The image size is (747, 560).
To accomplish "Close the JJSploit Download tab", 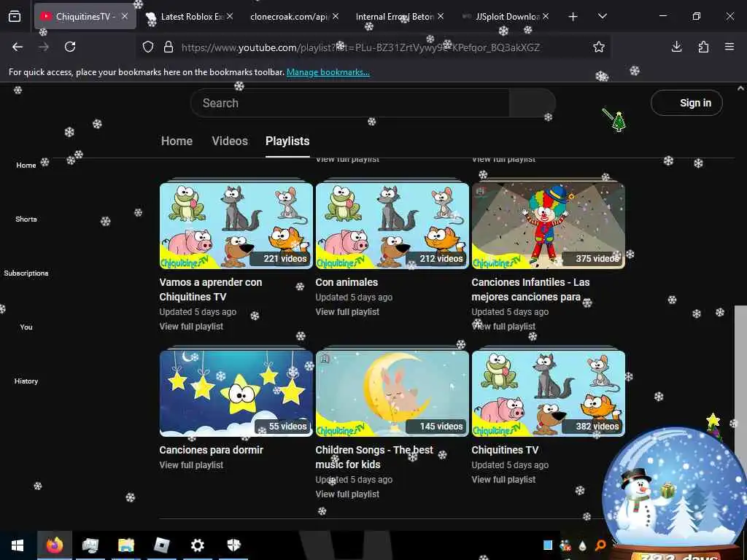I will click(546, 16).
